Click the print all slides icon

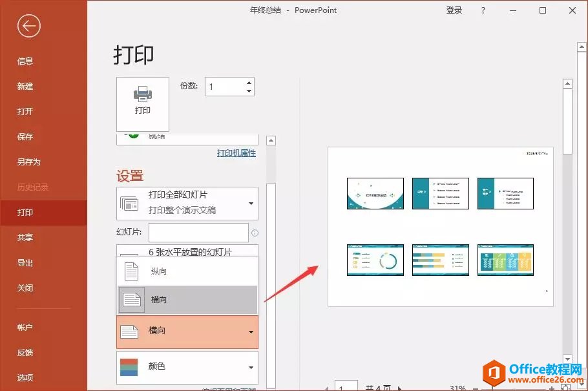129,202
